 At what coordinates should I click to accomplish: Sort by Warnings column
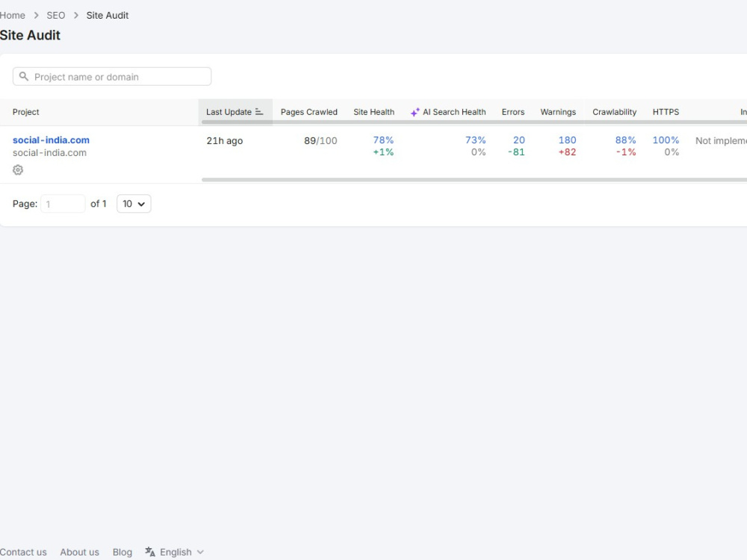pyautogui.click(x=558, y=112)
